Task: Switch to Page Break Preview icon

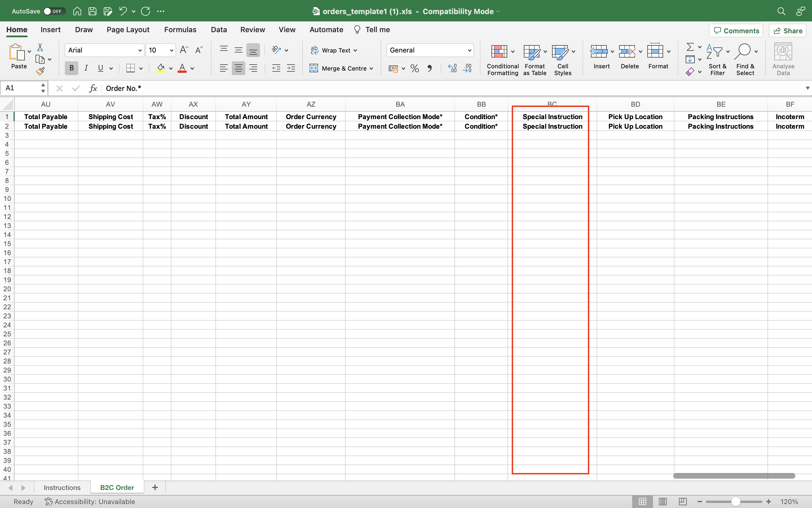Action: (x=683, y=502)
